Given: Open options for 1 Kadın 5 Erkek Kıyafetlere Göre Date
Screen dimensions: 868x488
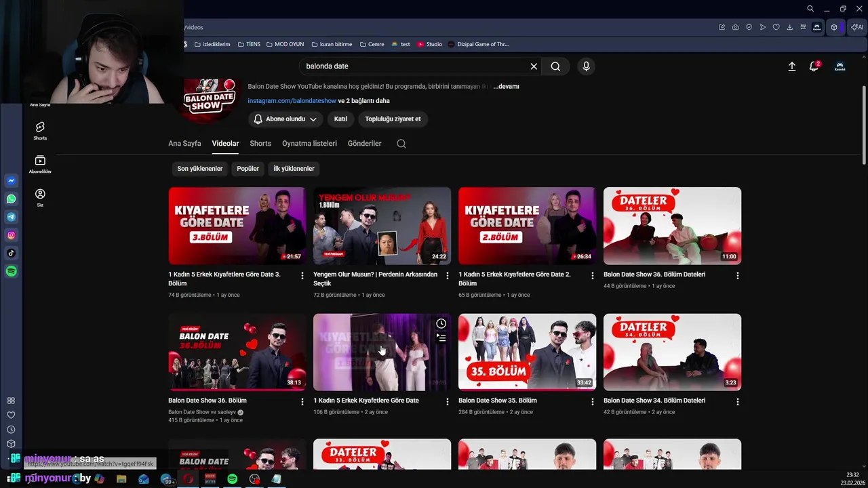Looking at the screenshot, I should pos(447,401).
